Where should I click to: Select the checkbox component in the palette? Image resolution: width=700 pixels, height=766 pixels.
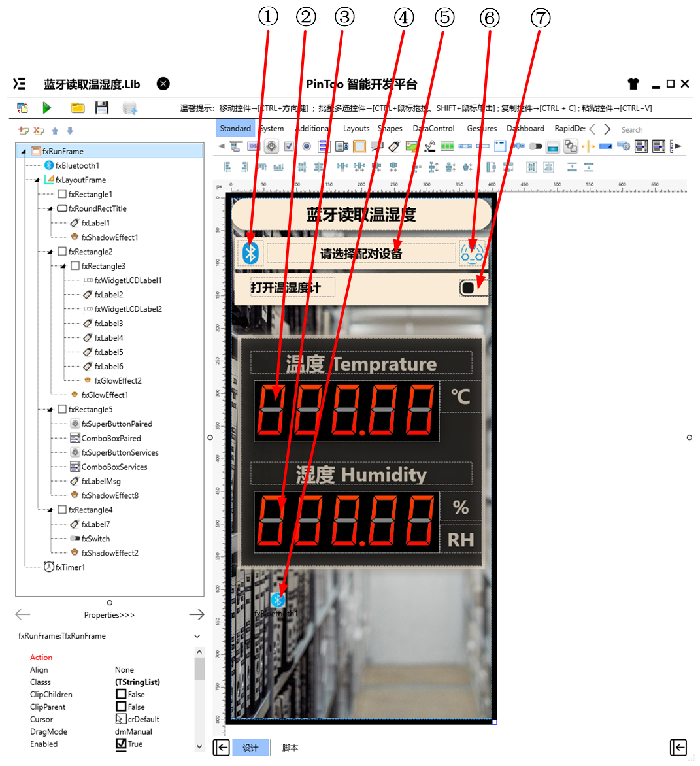(x=289, y=146)
